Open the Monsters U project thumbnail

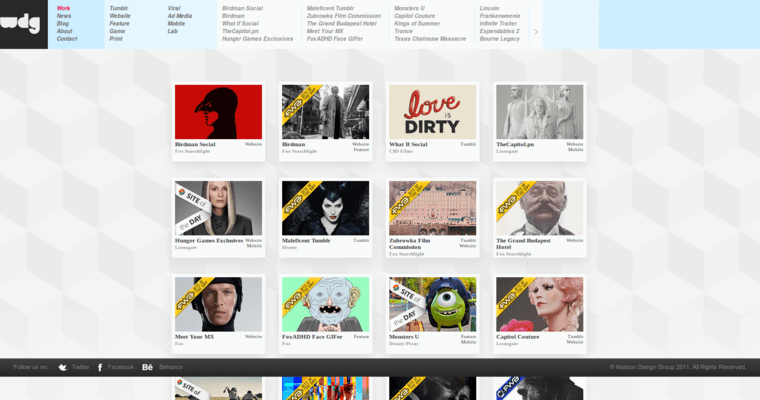click(x=432, y=304)
